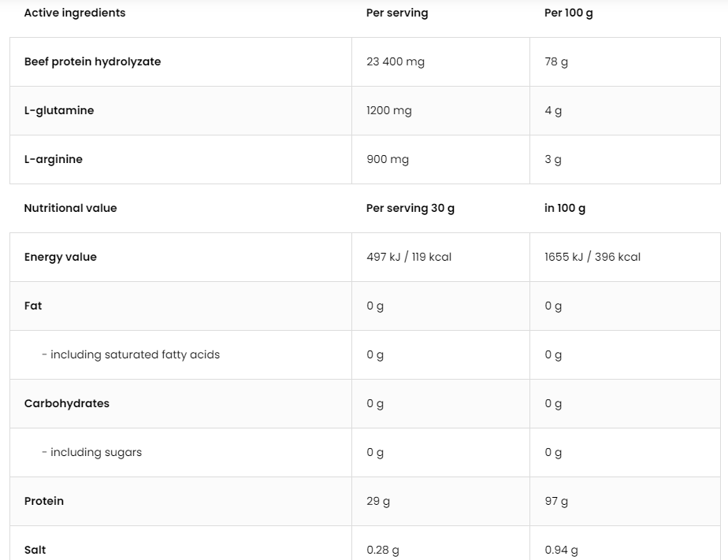The image size is (728, 560).
Task: Select the Protein row label
Action: pyautogui.click(x=44, y=501)
